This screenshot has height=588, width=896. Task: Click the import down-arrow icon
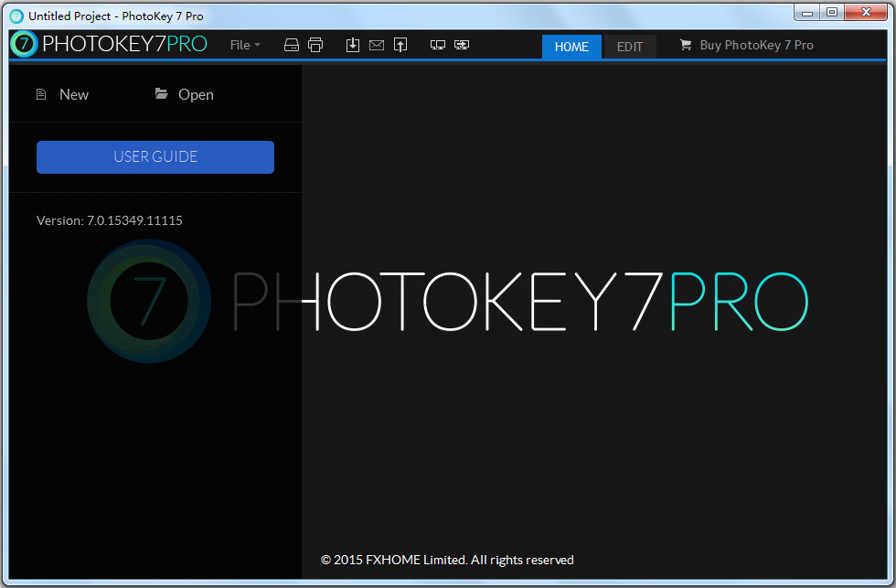click(353, 45)
